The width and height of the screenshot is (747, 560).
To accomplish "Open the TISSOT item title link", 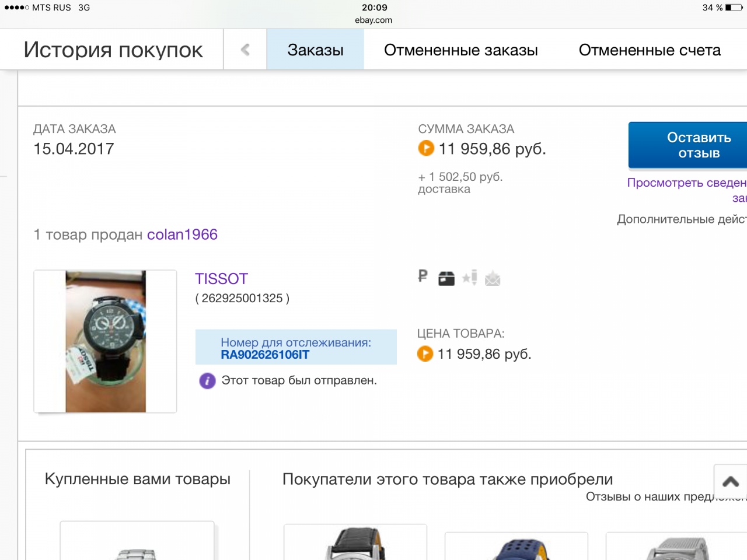I will pos(221,279).
